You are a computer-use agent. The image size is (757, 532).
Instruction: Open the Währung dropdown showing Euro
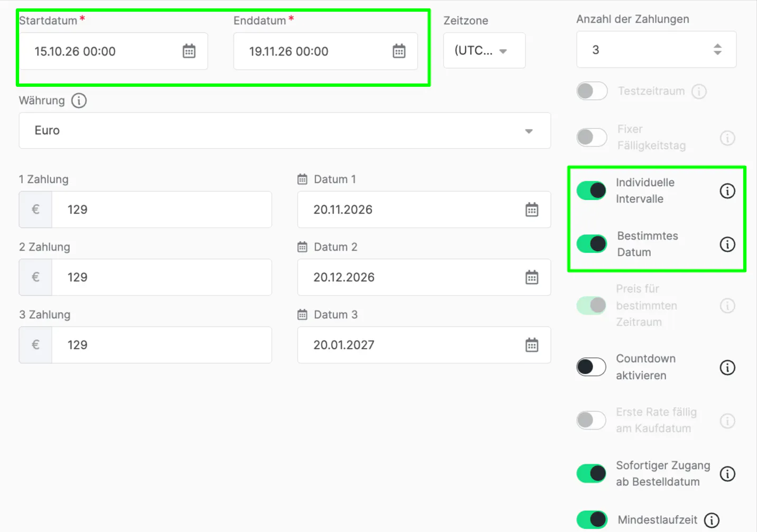285,131
